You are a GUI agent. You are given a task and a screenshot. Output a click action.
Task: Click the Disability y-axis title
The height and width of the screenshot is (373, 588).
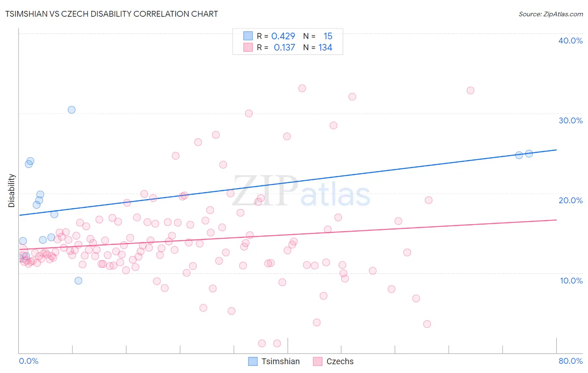(x=12, y=191)
